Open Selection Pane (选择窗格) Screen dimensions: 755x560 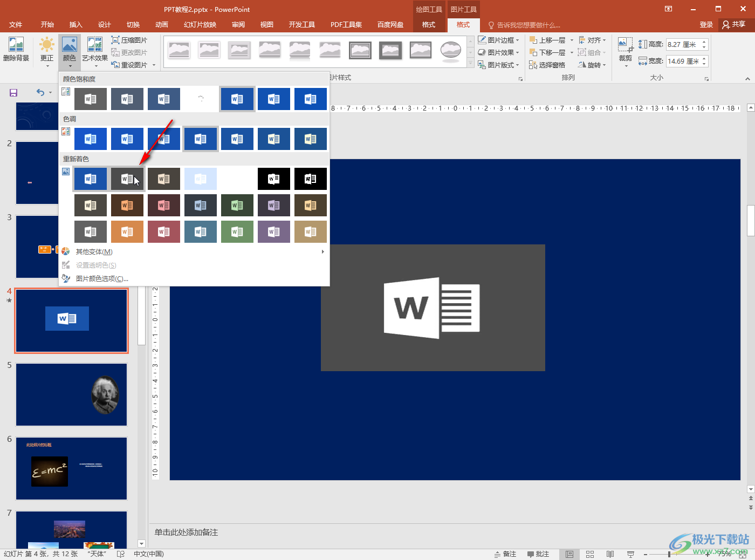click(547, 65)
